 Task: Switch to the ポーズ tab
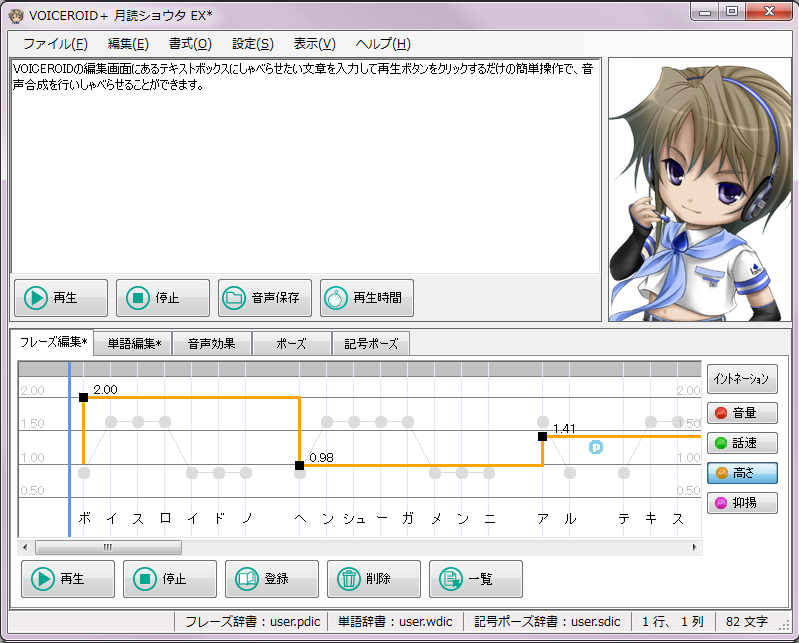coord(291,344)
